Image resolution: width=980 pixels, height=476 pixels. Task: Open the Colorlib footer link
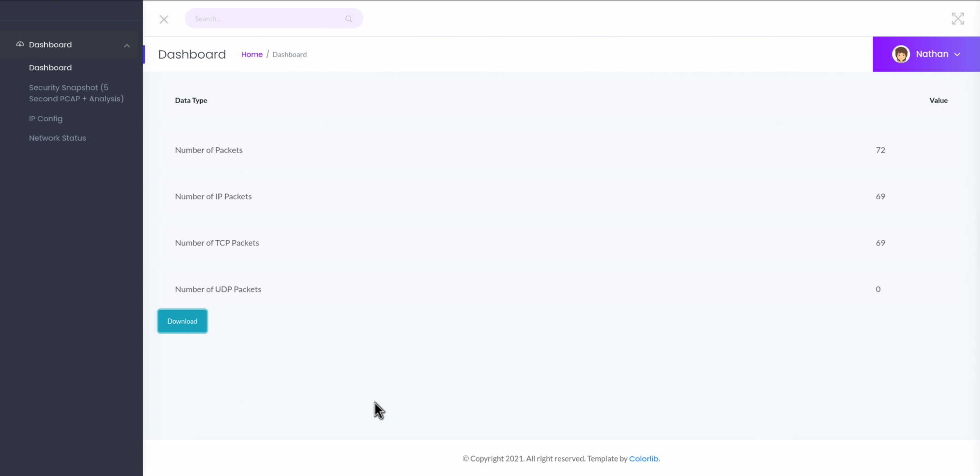coord(643,458)
